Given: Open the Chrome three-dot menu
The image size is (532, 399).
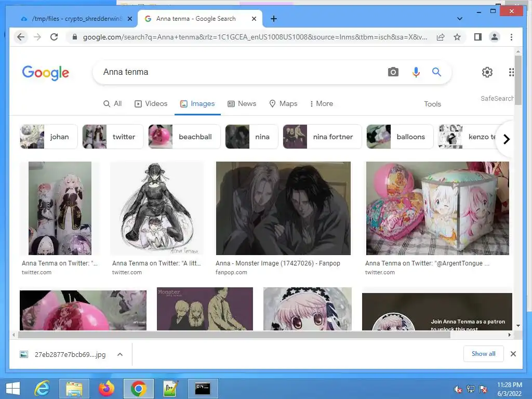Looking at the screenshot, I should (511, 37).
